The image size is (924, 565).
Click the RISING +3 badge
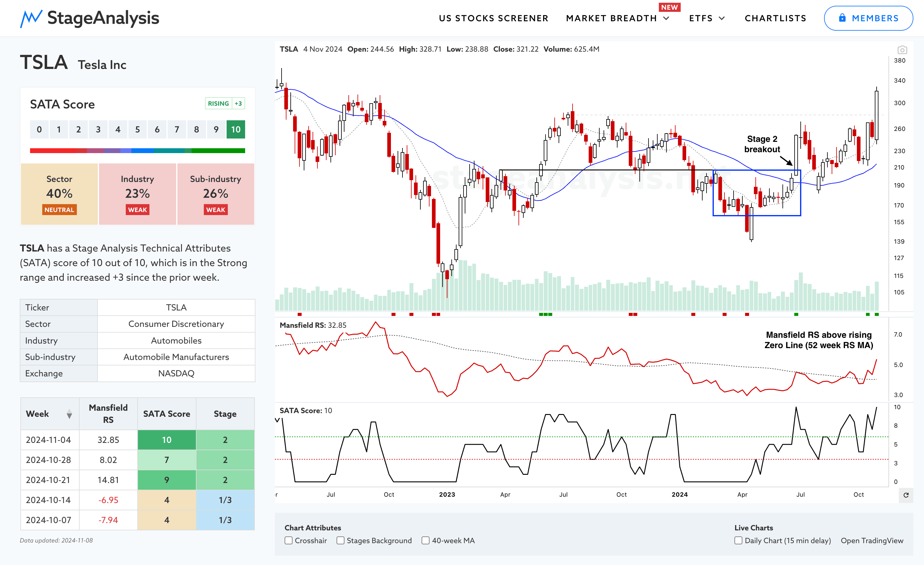(225, 103)
